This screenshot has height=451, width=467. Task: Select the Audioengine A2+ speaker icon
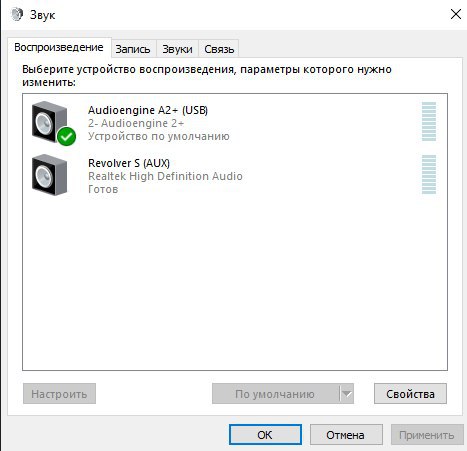coord(49,122)
